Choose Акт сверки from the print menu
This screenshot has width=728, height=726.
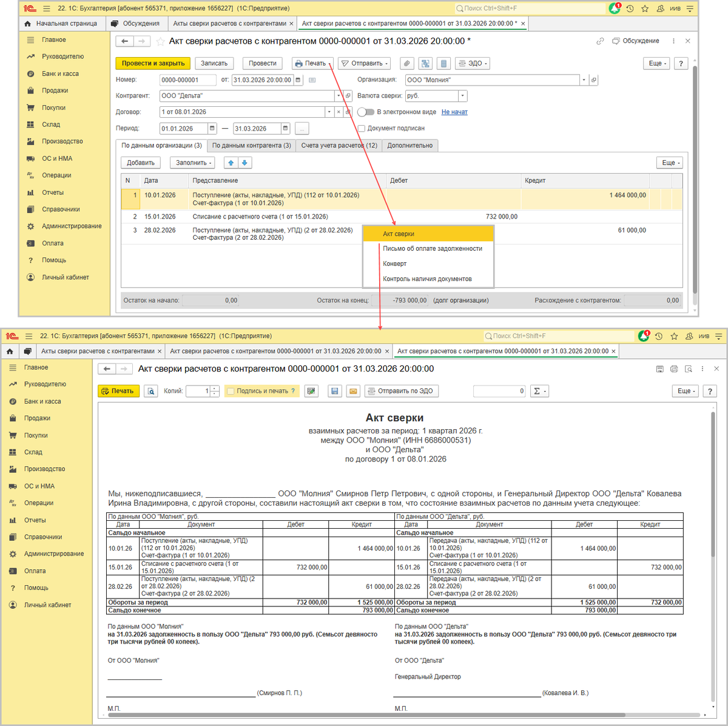[x=428, y=234]
